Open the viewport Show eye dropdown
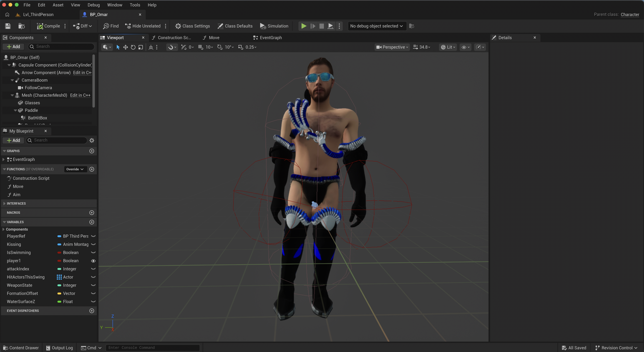Image resolution: width=644 pixels, height=352 pixels. tap(465, 47)
